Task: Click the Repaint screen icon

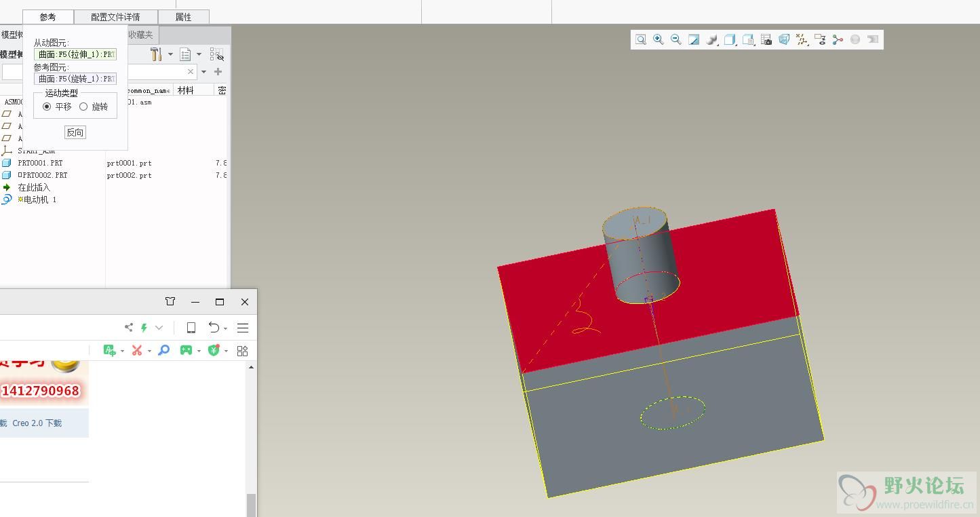Action: (694, 40)
